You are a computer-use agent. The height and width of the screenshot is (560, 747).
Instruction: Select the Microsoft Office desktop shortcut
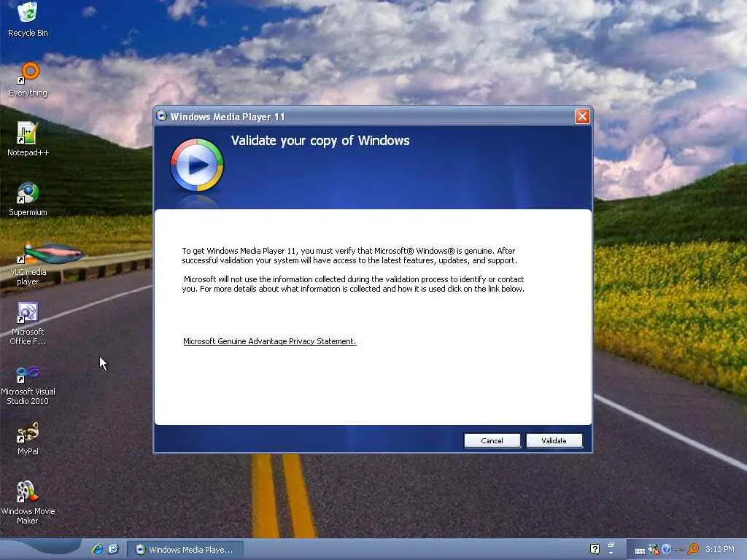coord(28,324)
